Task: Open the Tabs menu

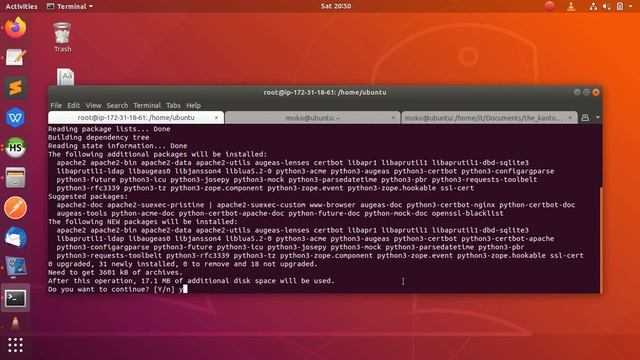Action: (x=173, y=105)
